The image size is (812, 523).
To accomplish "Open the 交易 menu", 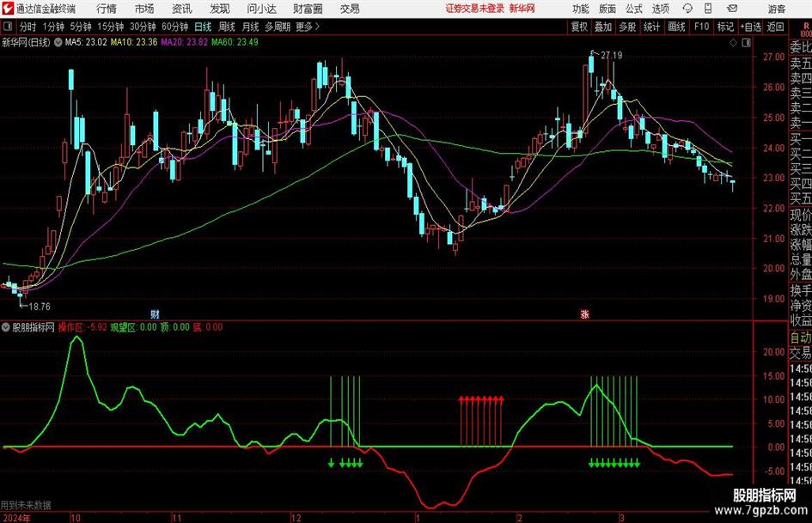I will [x=350, y=9].
